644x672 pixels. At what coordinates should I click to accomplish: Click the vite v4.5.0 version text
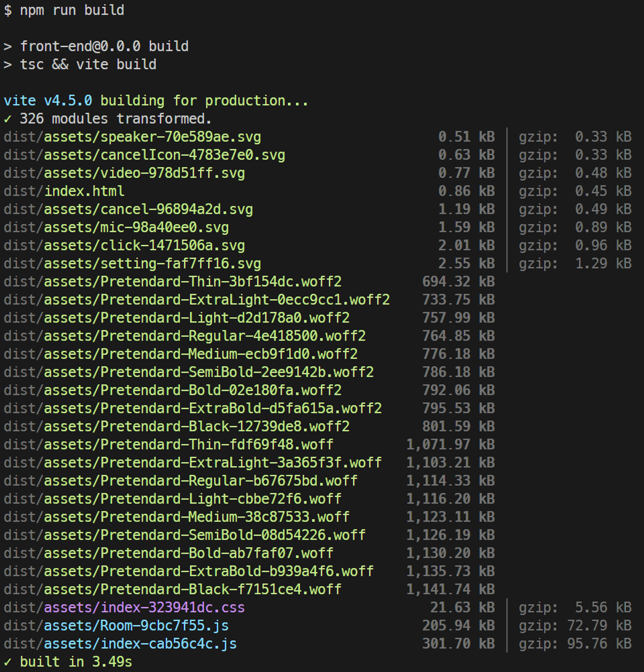coord(48,101)
